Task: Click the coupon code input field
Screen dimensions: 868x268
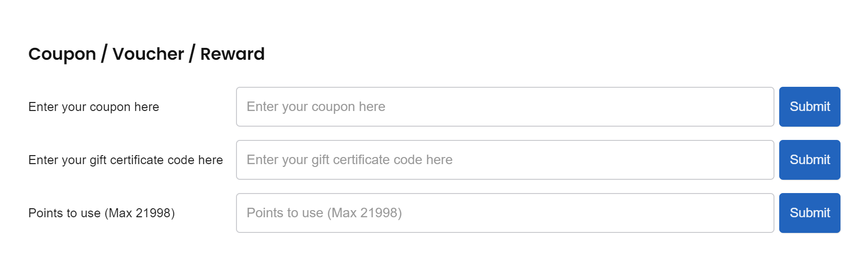Action: pyautogui.click(x=505, y=107)
